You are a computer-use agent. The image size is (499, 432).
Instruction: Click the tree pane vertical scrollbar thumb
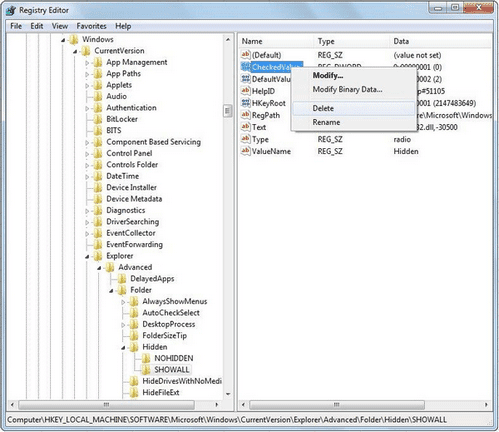coord(228,111)
